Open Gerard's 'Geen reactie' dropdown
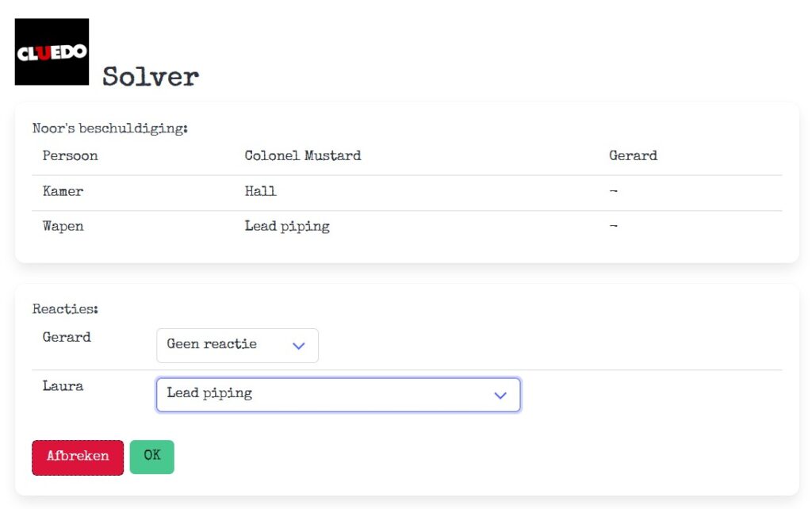Viewport: 812px width, 509px height. 236,346
